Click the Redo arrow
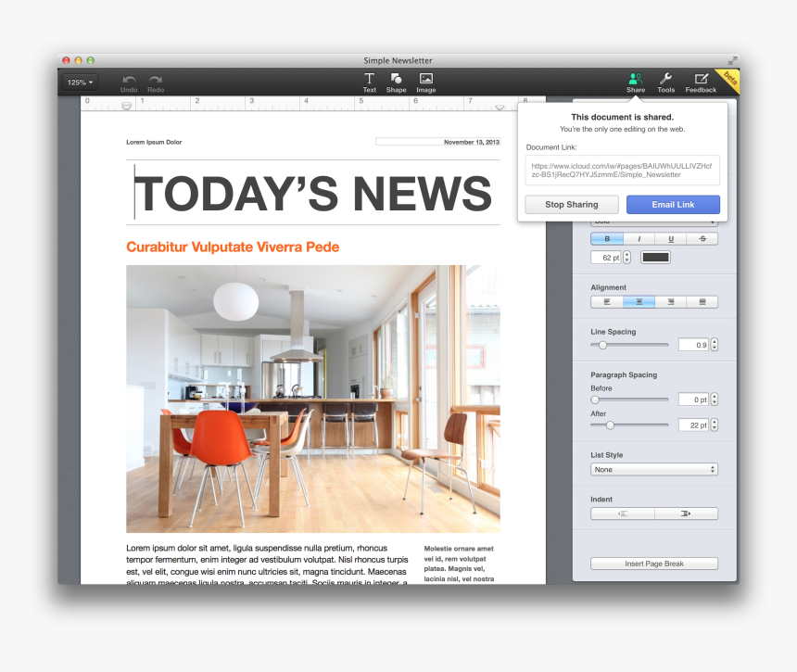The image size is (797, 672). pyautogui.click(x=156, y=82)
